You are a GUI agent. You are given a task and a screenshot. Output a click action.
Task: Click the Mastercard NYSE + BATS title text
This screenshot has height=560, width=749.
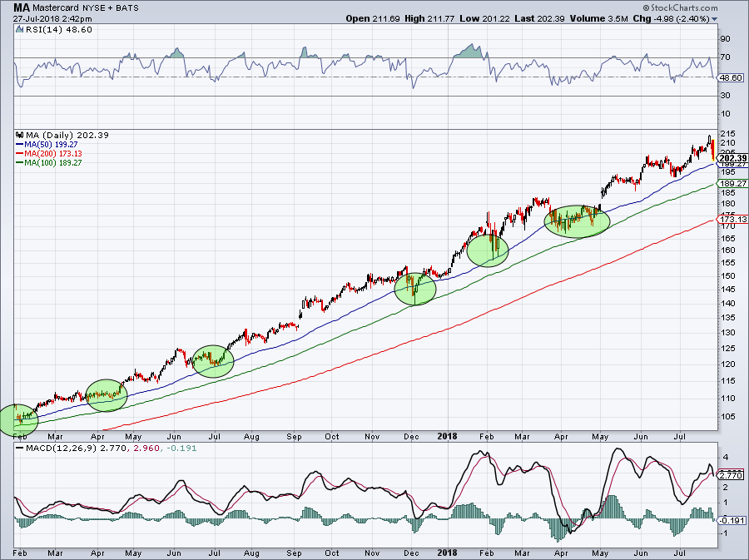(86, 8)
